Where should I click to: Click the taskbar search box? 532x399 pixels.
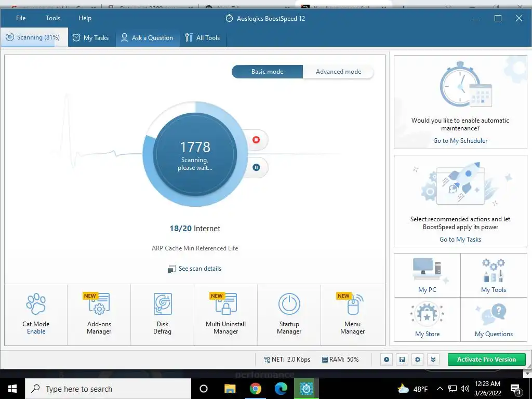pos(108,389)
